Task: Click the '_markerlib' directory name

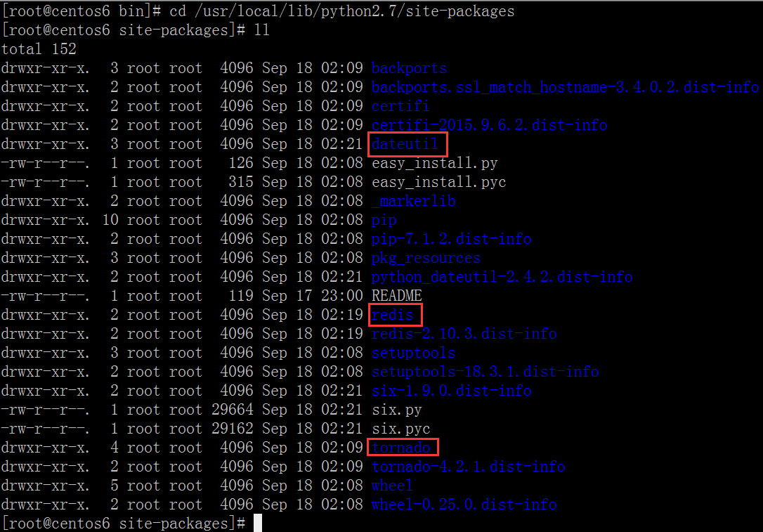Action: pos(414,201)
